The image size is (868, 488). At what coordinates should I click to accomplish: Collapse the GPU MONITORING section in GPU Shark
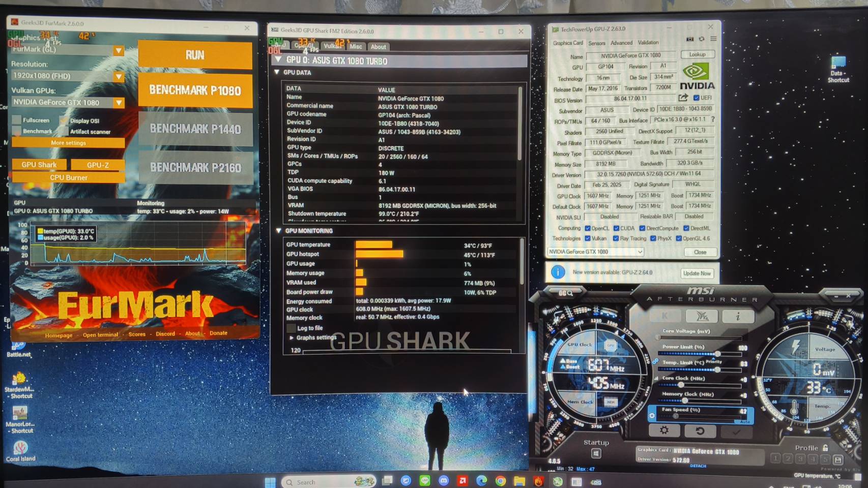pos(278,230)
